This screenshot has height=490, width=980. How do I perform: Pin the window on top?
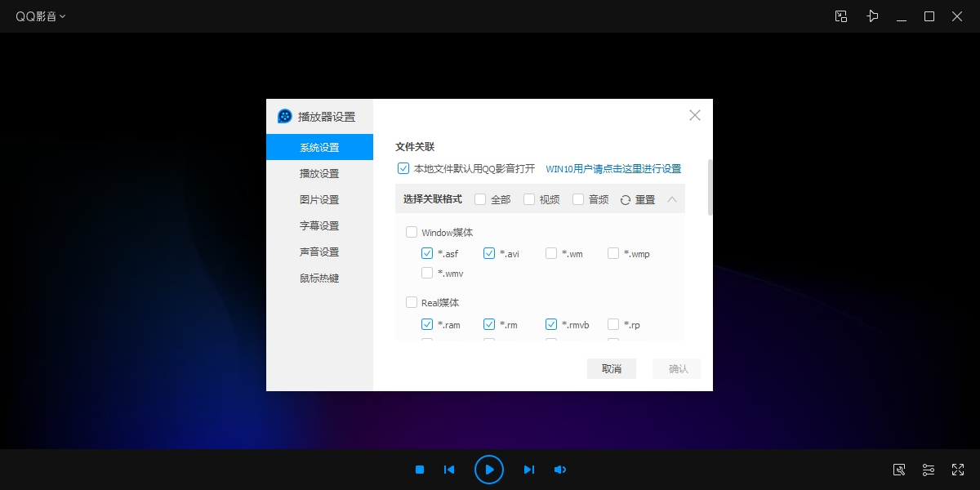[x=872, y=16]
